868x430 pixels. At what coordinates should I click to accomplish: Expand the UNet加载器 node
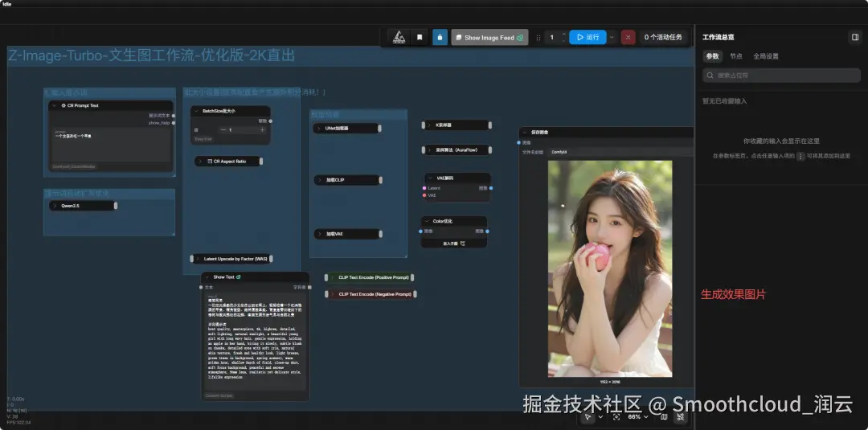coord(318,128)
